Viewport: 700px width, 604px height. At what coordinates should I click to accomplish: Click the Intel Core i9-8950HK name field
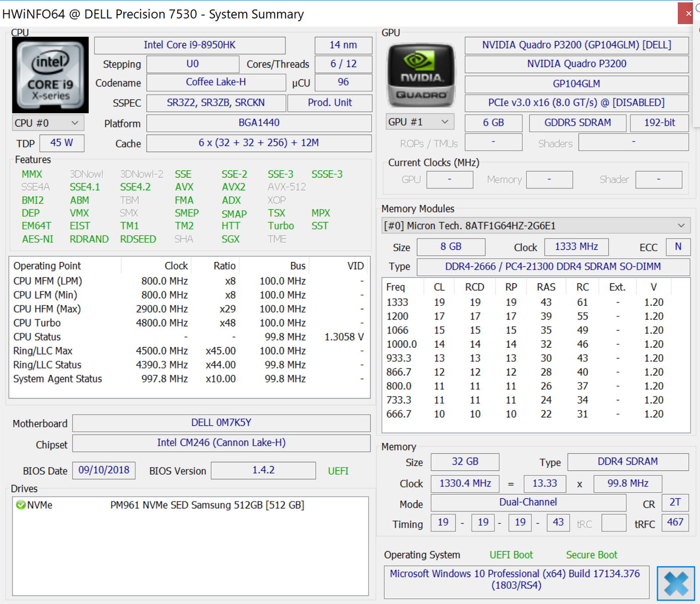189,45
